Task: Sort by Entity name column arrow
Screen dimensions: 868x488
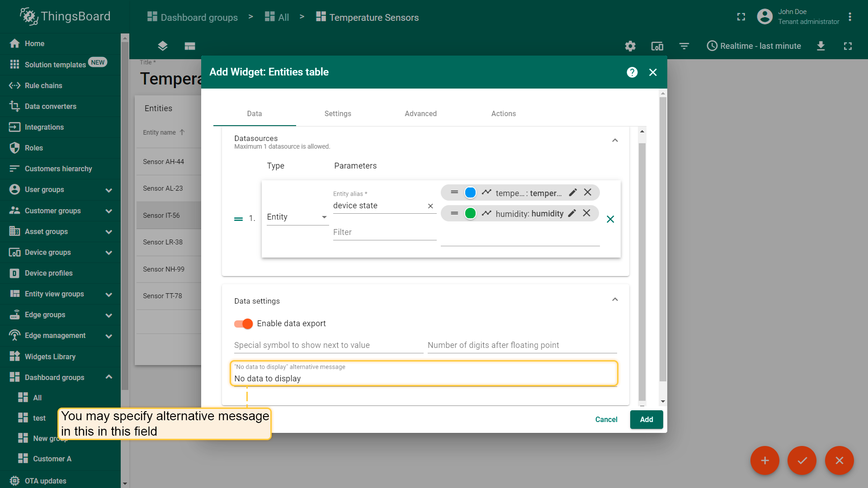Action: click(182, 132)
